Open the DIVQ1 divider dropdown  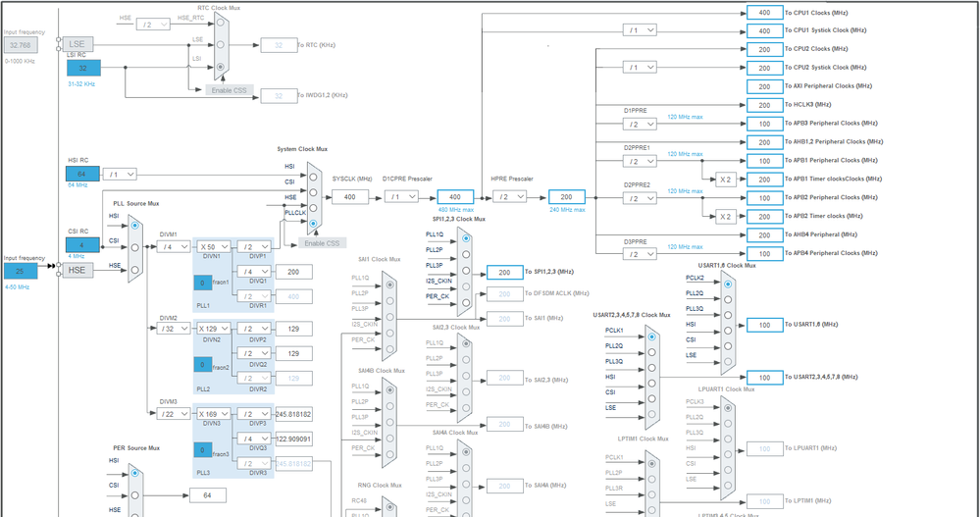point(254,272)
